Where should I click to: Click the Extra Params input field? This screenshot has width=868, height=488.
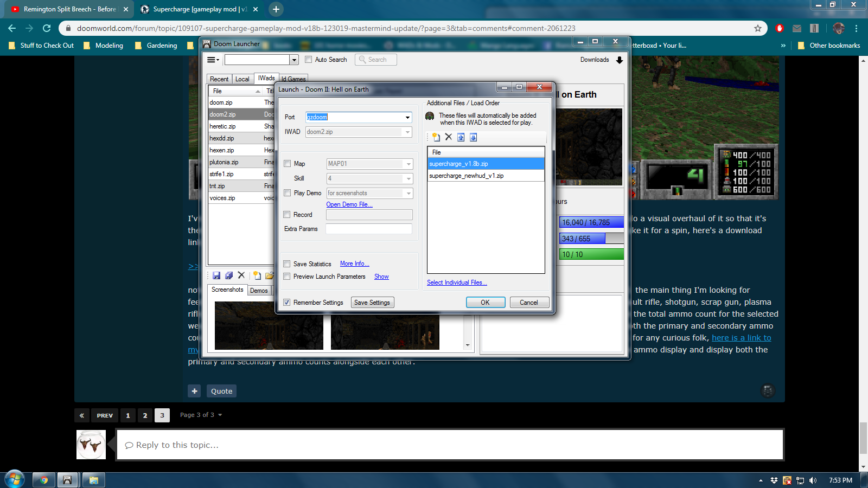point(369,229)
